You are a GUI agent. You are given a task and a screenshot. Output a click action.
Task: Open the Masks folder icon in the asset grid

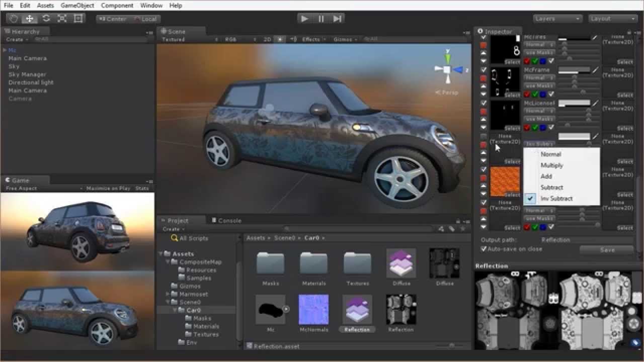(270, 263)
